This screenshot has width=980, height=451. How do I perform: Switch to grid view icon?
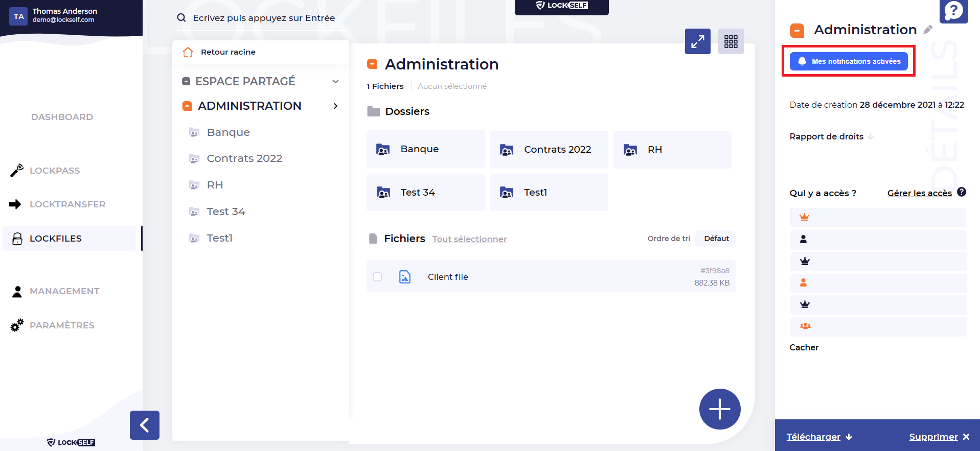(x=731, y=41)
